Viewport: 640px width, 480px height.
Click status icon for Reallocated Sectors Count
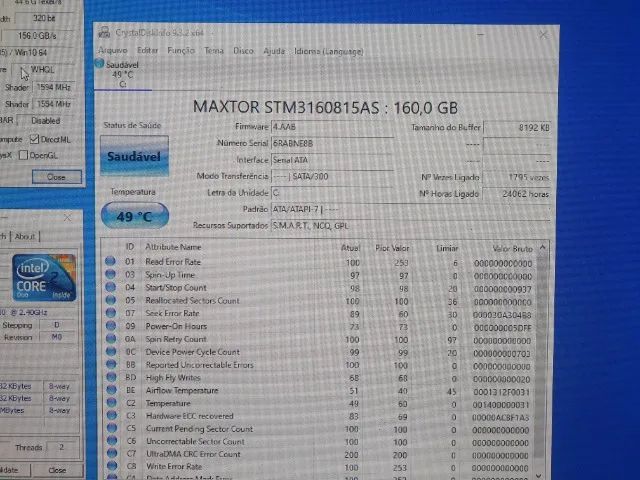point(110,300)
